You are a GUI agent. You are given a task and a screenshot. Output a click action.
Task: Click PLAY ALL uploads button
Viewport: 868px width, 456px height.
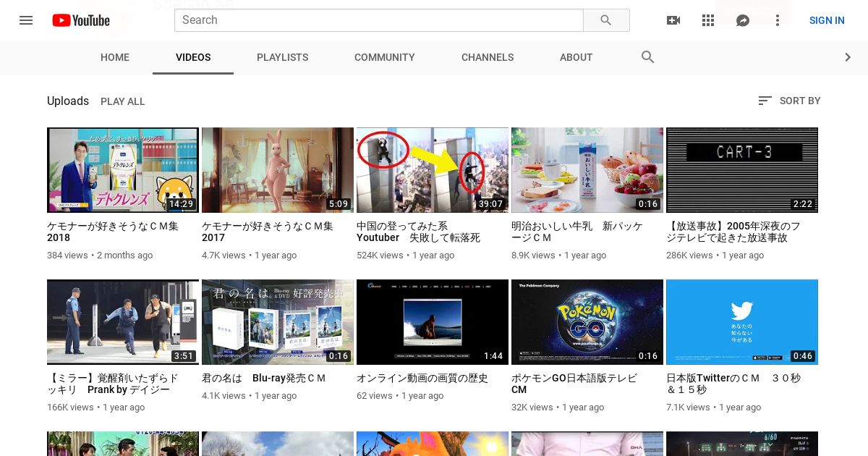click(123, 101)
